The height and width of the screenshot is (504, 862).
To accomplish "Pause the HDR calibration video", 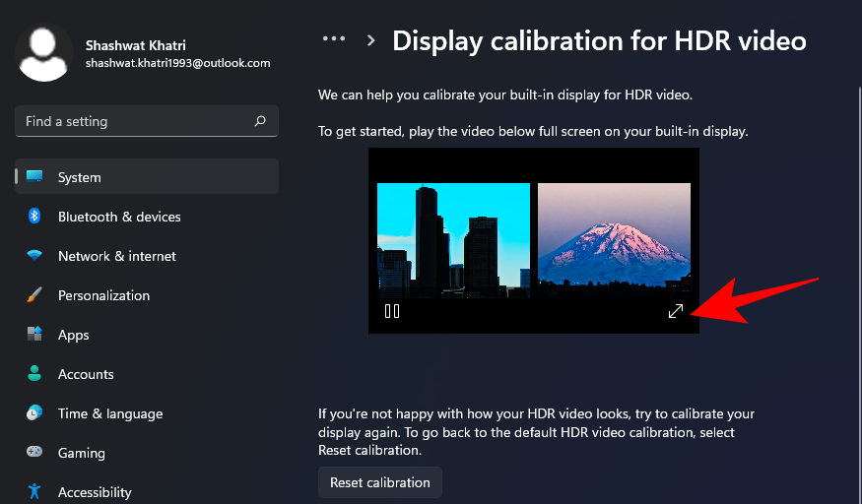I will pyautogui.click(x=392, y=311).
